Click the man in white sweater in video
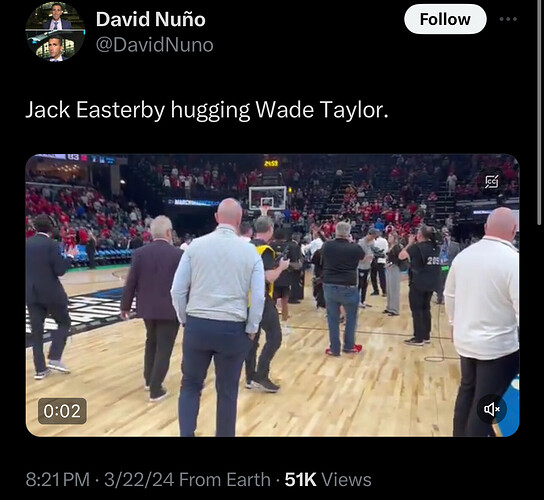 [x=483, y=321]
